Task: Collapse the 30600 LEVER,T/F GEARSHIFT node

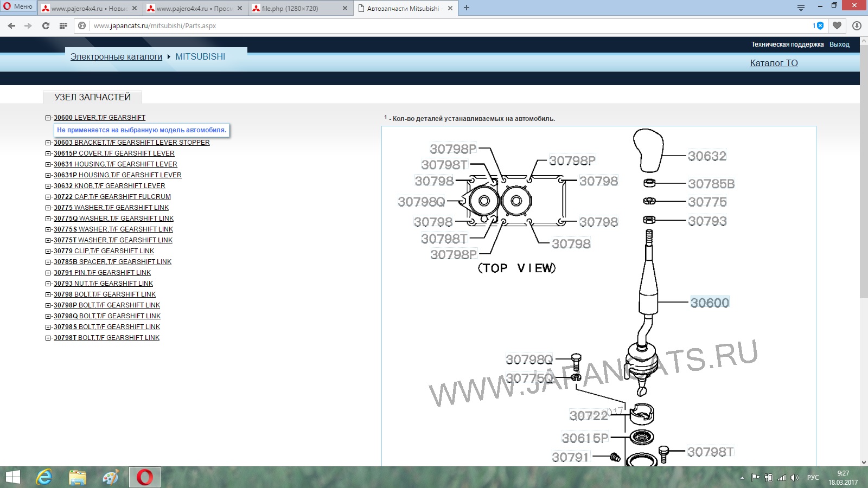Action: pos(48,118)
